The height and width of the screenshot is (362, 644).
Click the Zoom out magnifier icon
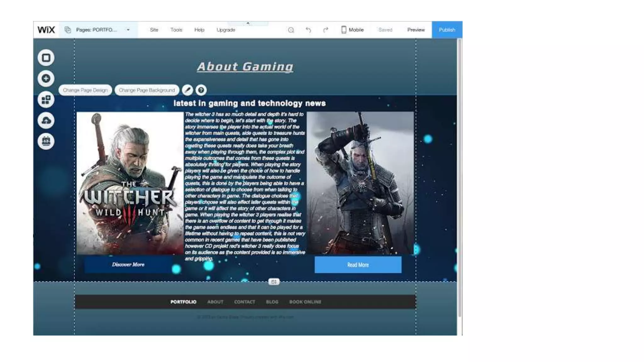tap(291, 30)
